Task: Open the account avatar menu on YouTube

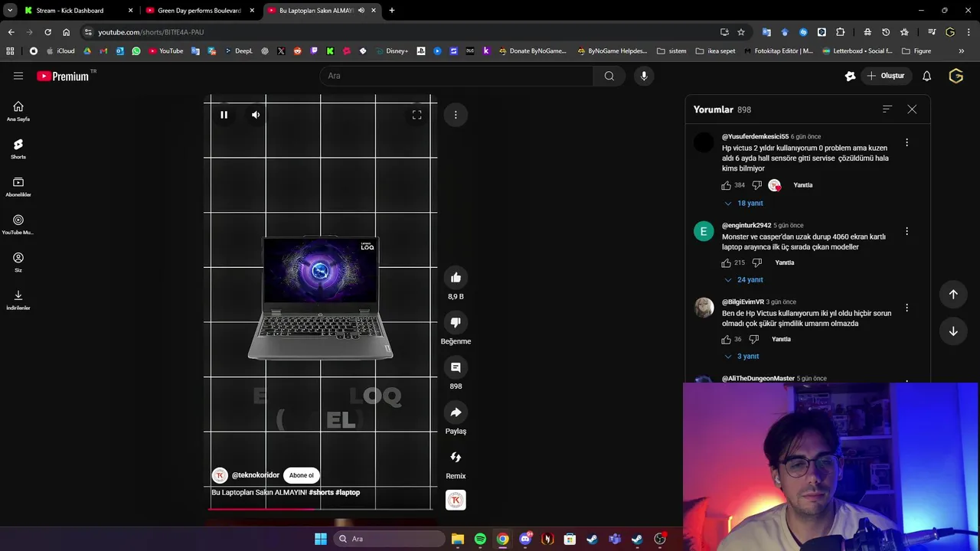Action: tap(955, 76)
